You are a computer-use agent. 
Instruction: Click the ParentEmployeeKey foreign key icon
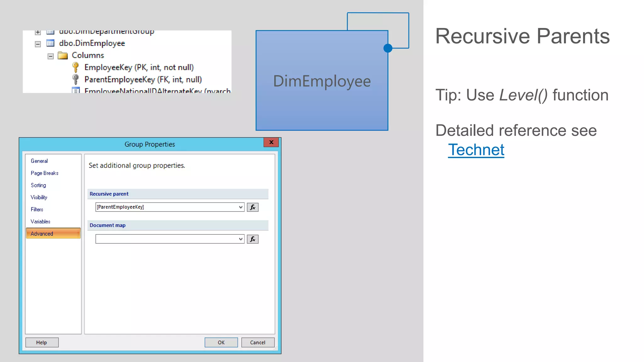click(75, 80)
